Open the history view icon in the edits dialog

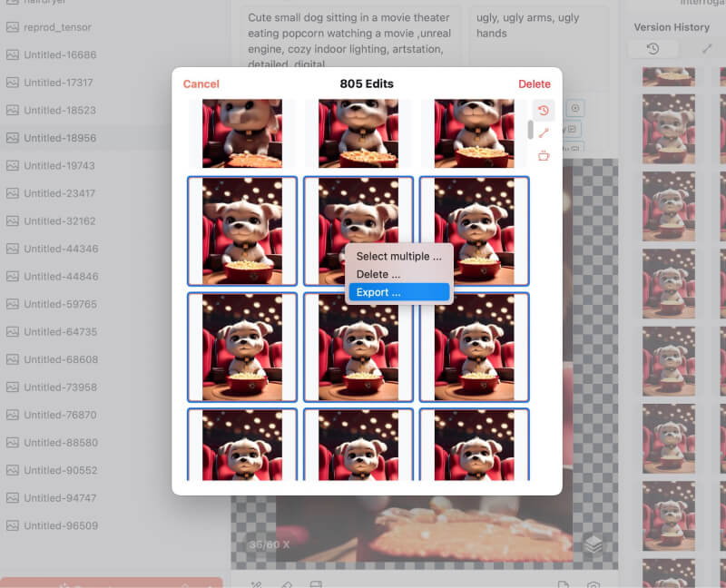pos(543,111)
